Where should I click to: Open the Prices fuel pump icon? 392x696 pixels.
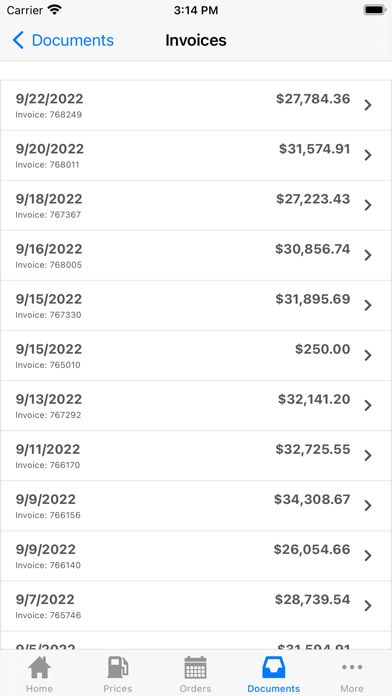coord(118,667)
